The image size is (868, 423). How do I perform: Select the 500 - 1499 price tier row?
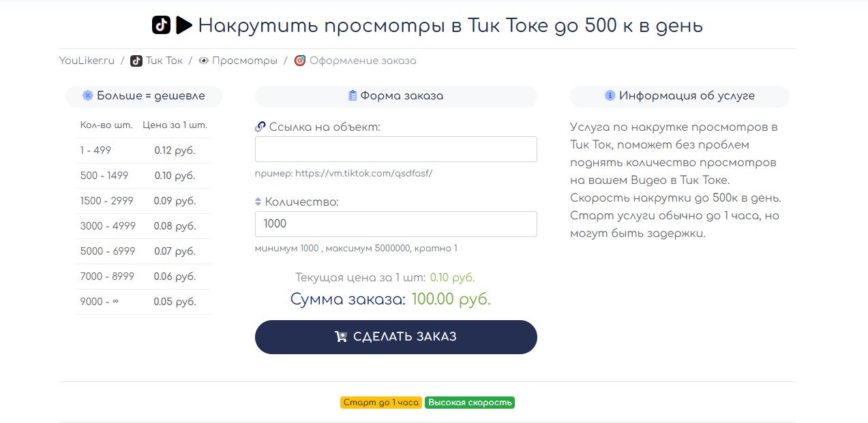click(x=143, y=176)
